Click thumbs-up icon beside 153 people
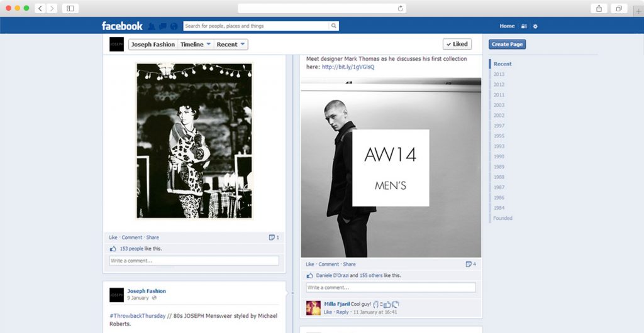Viewport: 644px width, 333px height. click(x=113, y=249)
